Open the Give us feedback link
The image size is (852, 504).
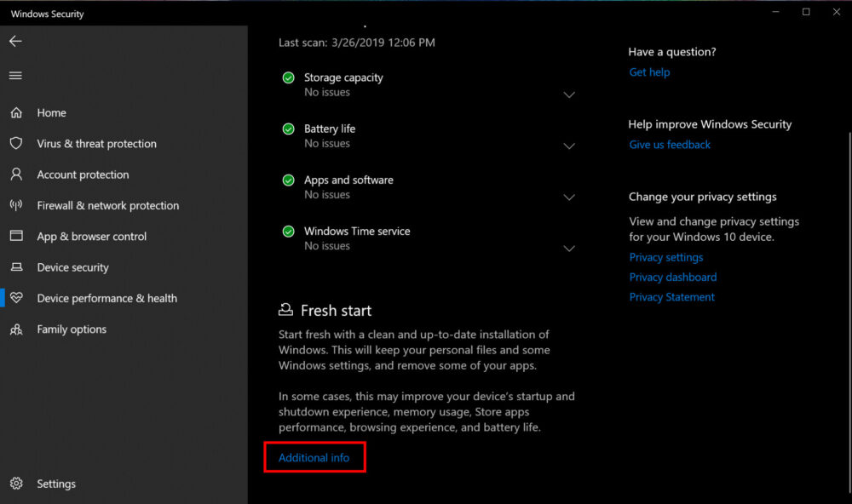click(669, 144)
